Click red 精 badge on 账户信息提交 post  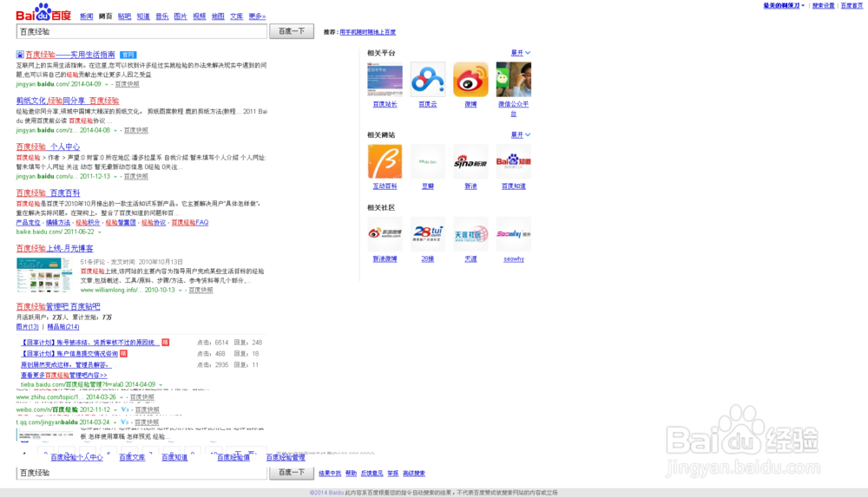coord(123,354)
